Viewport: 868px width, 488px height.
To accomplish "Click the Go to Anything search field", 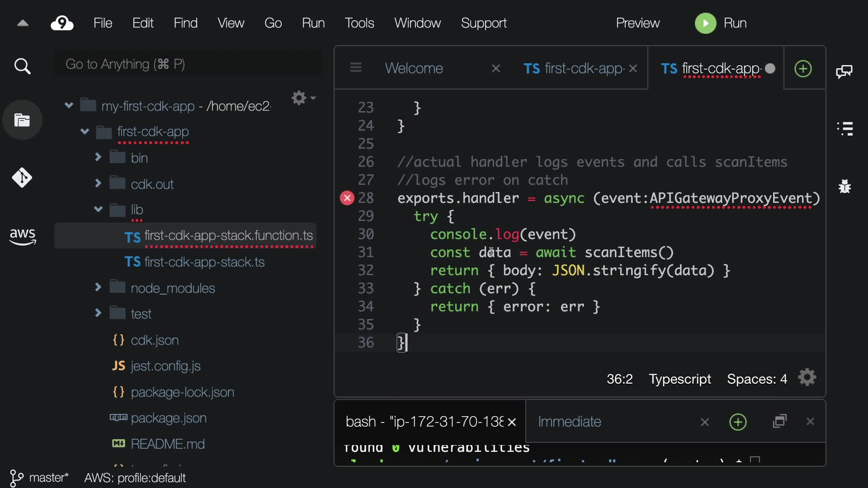I will 188,64.
